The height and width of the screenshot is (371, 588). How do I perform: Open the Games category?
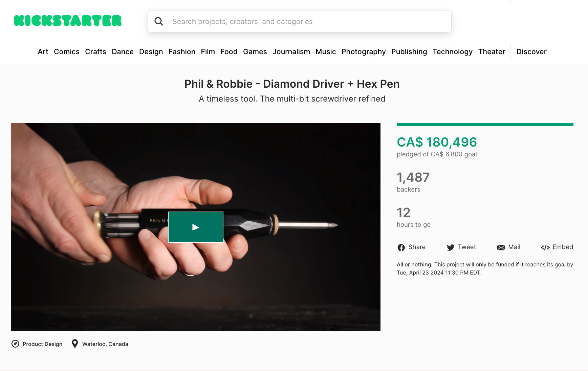tap(255, 52)
